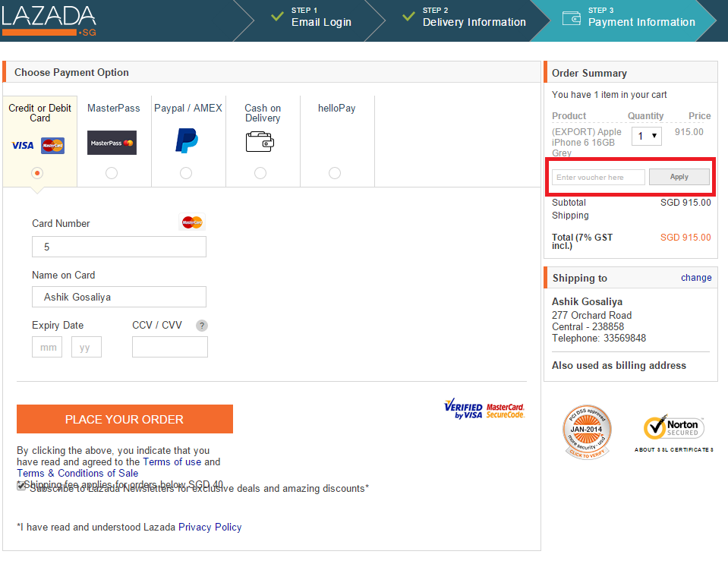Select the Cash on Delivery radio button

click(x=260, y=173)
